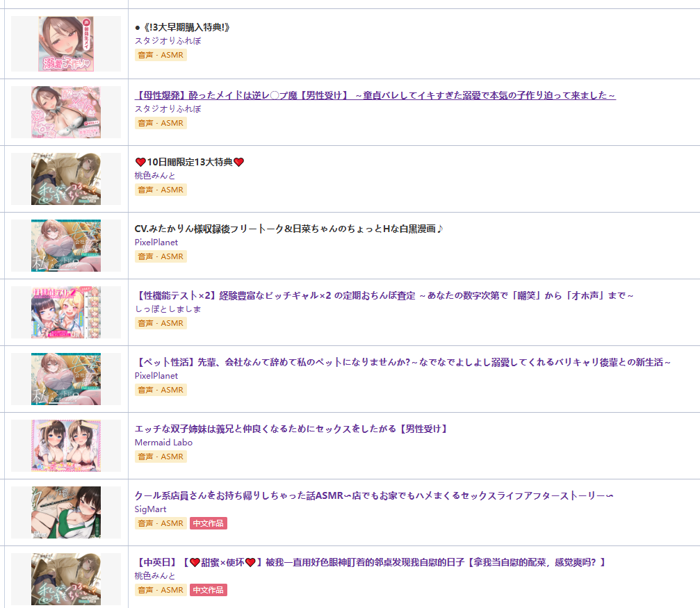Screen dimensions: 700x608
Task: Open the title link starting クール系店員さん
Action: click(x=374, y=495)
